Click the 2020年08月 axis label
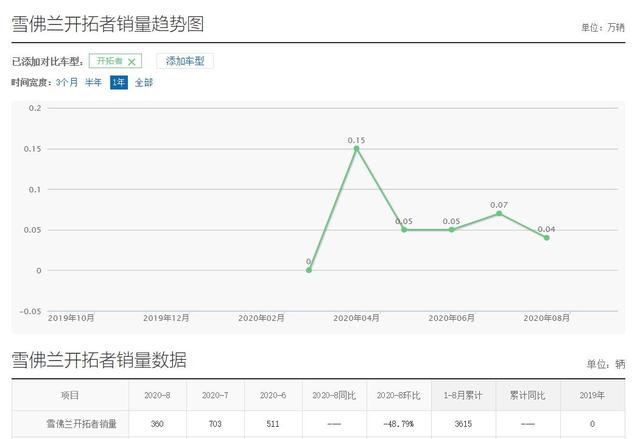640x439 pixels. 547,318
